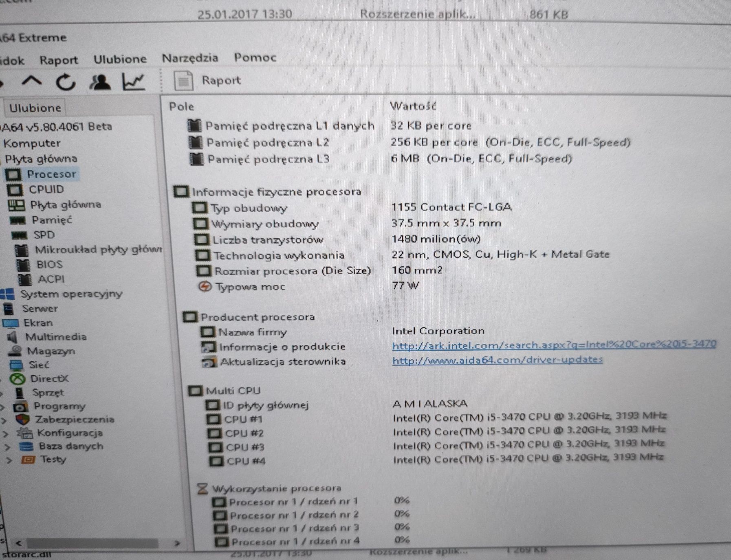Viewport: 731px width, 560px height.
Task: Click the Magazyn storage icon
Action: 15,351
